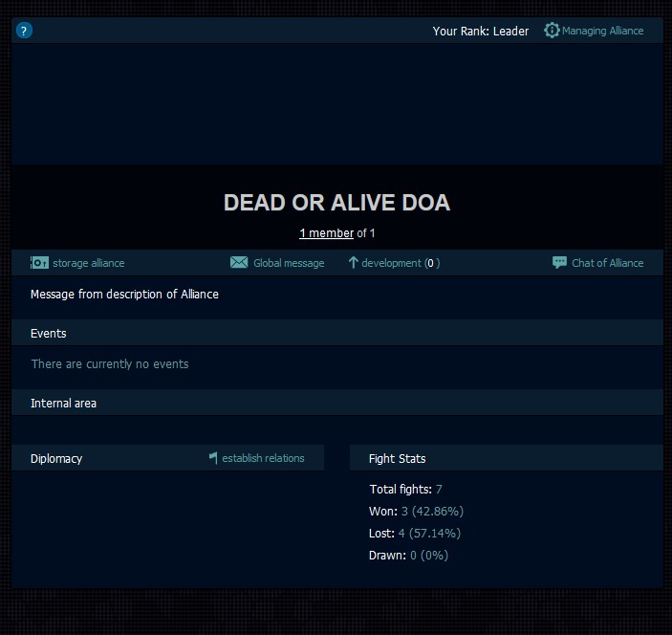Image resolution: width=672 pixels, height=635 pixels.
Task: Open the Managing Alliance text link
Action: (602, 31)
